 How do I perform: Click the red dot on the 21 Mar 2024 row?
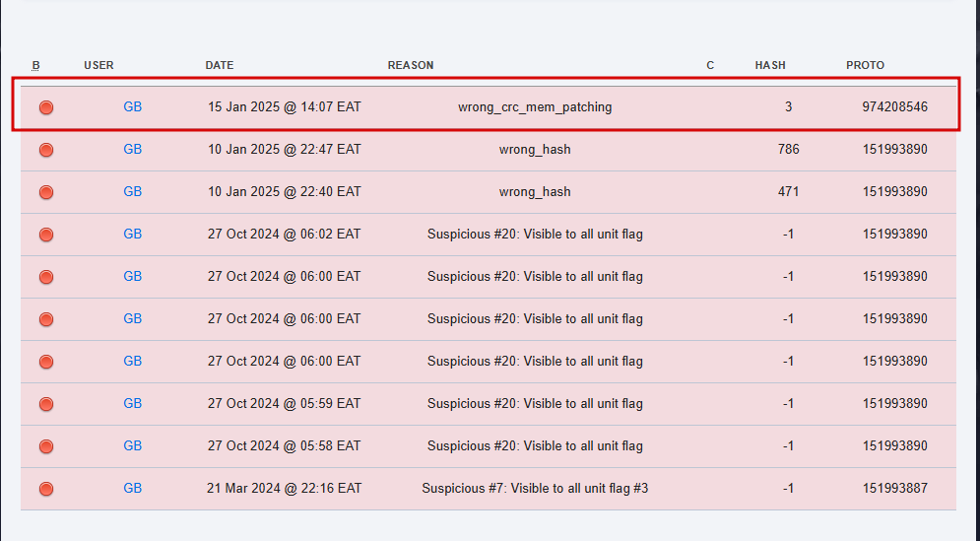(46, 489)
